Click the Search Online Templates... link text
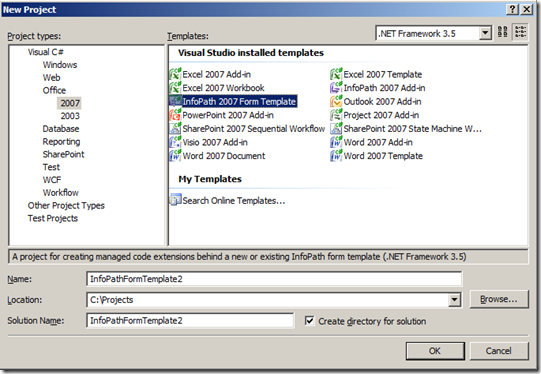541x374 pixels. 234,200
